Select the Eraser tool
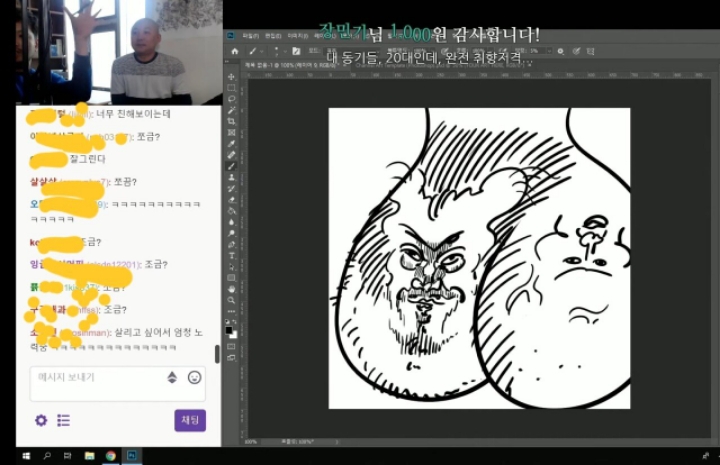 tap(231, 200)
